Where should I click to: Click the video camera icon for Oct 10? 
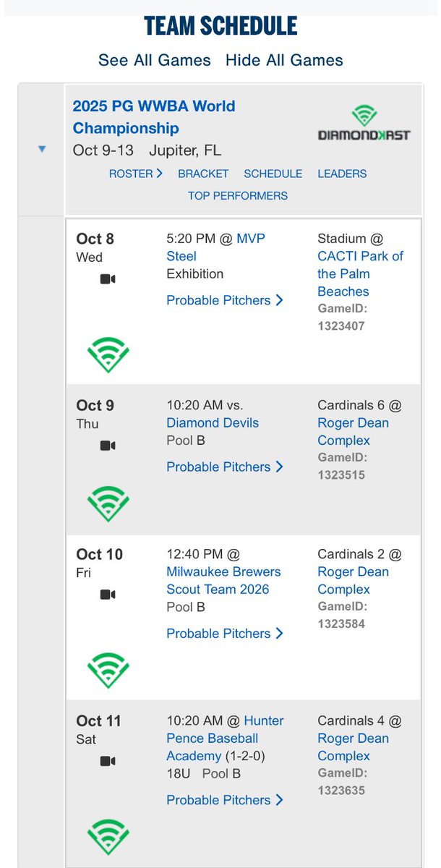[x=108, y=595]
